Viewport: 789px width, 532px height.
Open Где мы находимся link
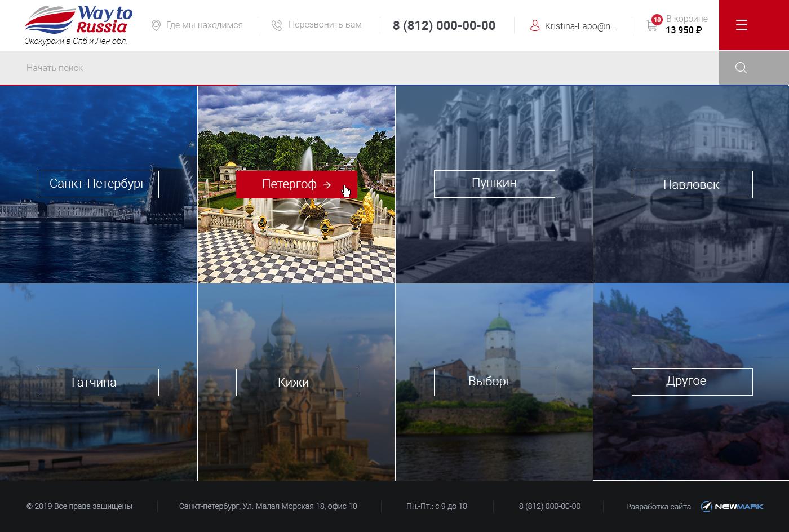[205, 25]
